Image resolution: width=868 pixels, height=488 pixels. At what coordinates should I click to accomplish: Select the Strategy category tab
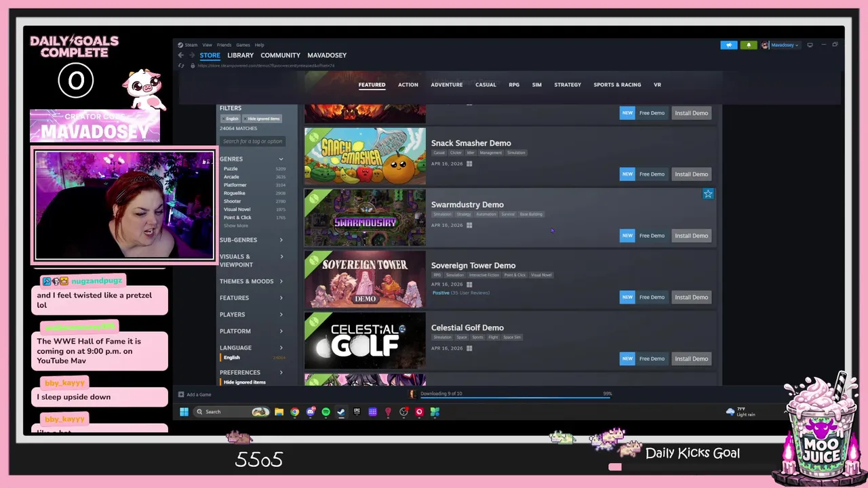568,85
